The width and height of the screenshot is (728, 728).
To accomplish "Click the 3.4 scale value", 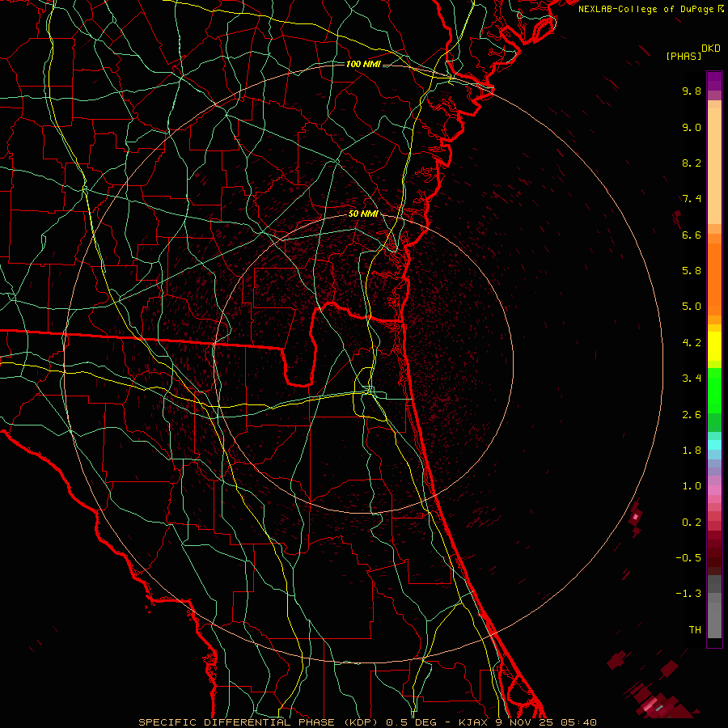I will pyautogui.click(x=692, y=379).
